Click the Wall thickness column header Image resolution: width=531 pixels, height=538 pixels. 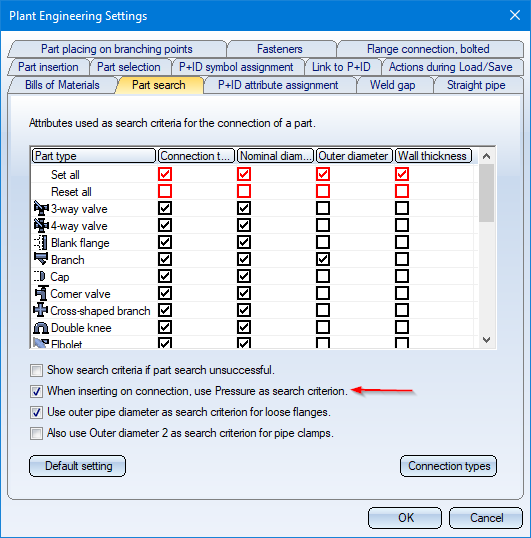click(x=433, y=156)
